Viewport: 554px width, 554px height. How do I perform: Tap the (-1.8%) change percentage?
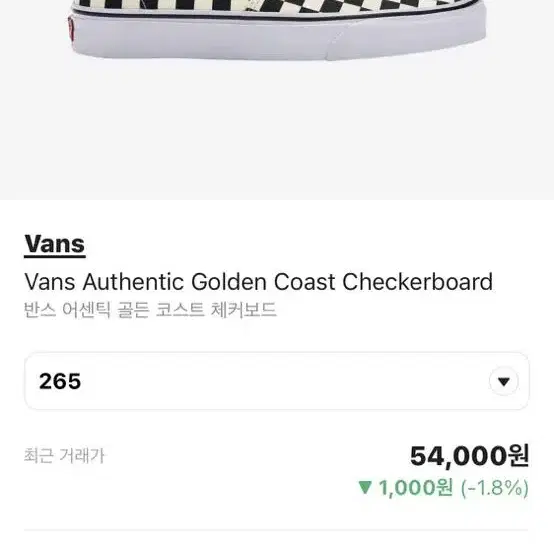coord(495,488)
